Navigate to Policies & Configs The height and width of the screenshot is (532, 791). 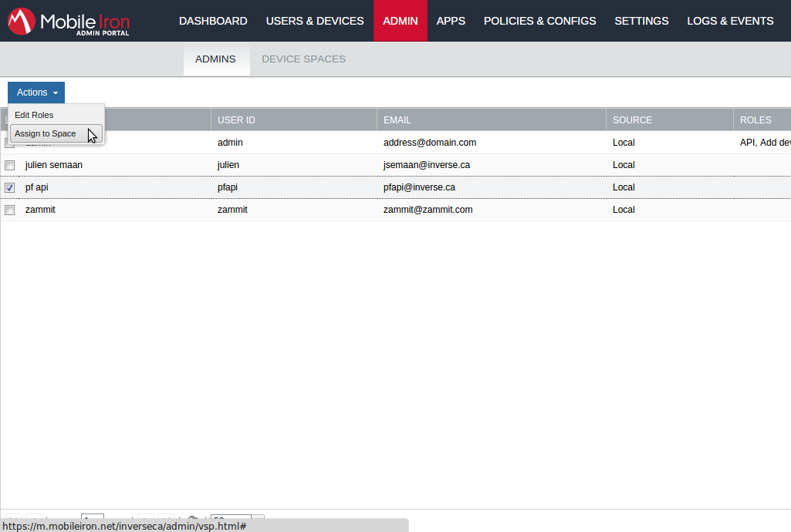click(539, 21)
